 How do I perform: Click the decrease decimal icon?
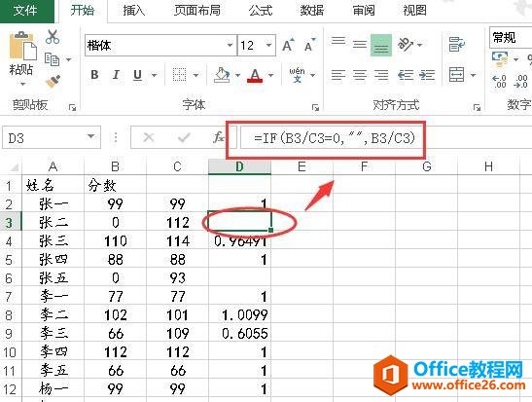tap(520, 82)
